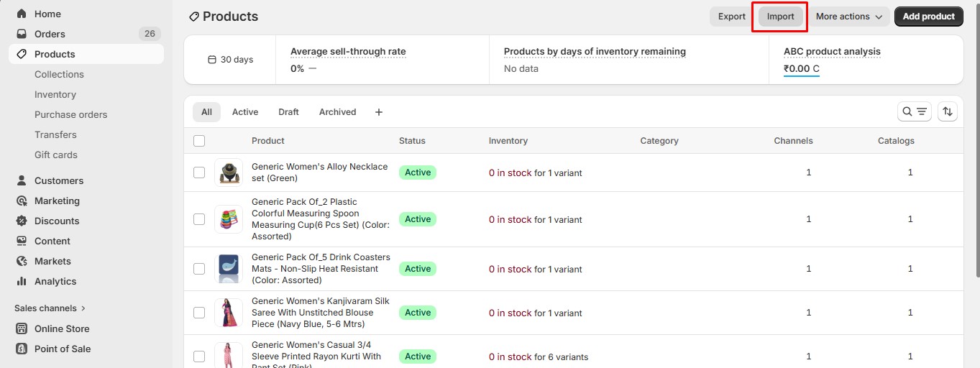The height and width of the screenshot is (368, 980).
Task: Add a new view with plus icon
Action: 379,112
